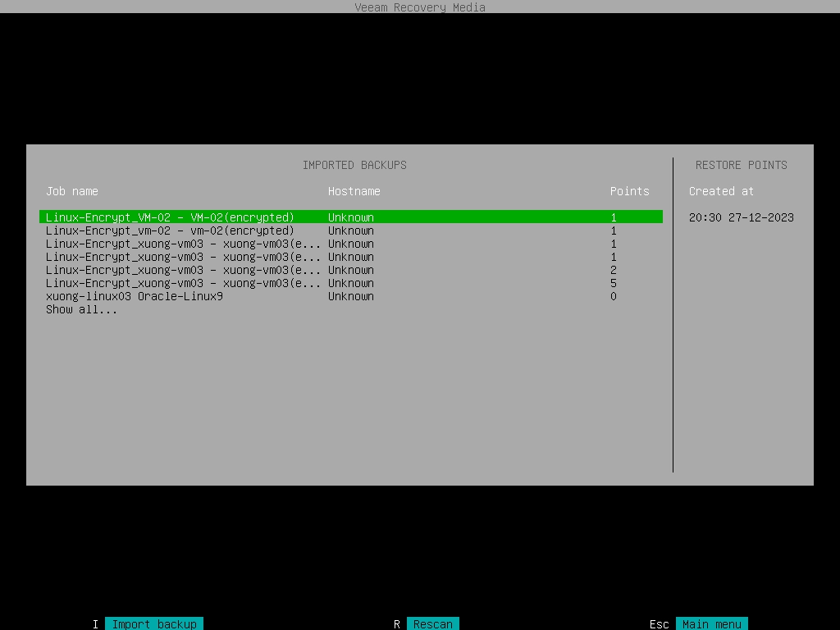
Task: Click the IMPORTED BACKUPS panel title
Action: (x=354, y=165)
